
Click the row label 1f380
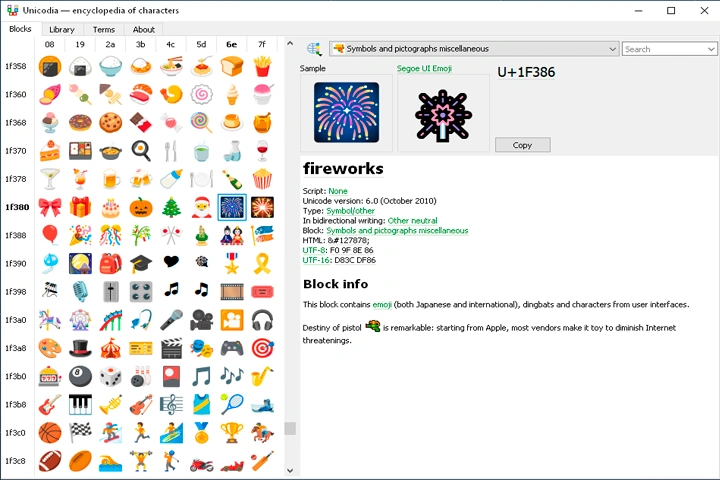(17, 207)
